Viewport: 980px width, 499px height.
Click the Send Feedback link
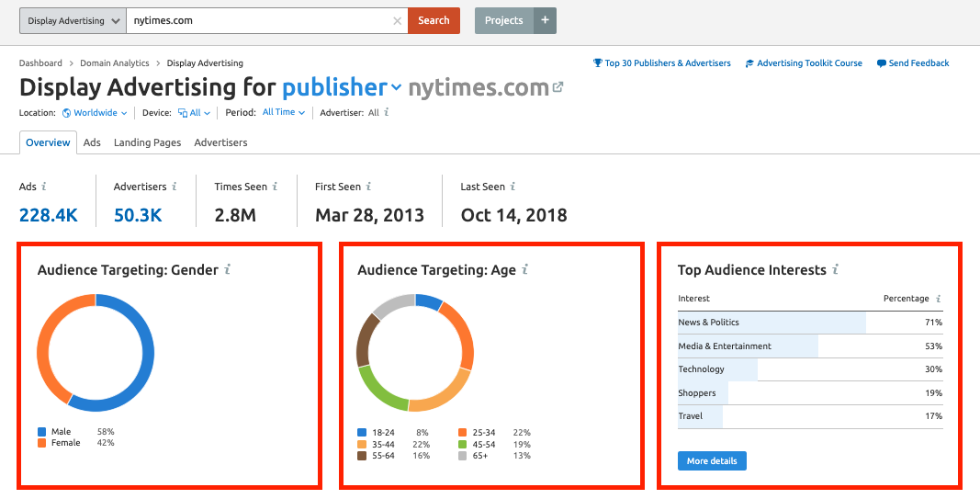coord(918,63)
